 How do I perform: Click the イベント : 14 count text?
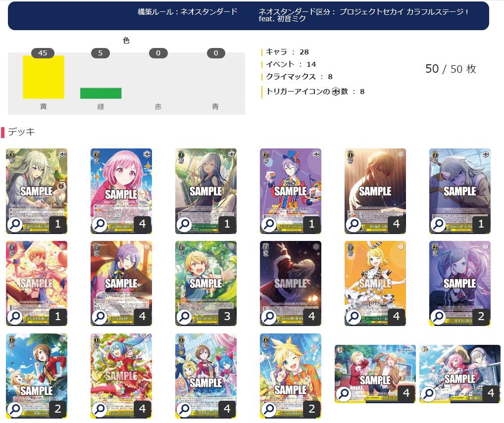291,64
